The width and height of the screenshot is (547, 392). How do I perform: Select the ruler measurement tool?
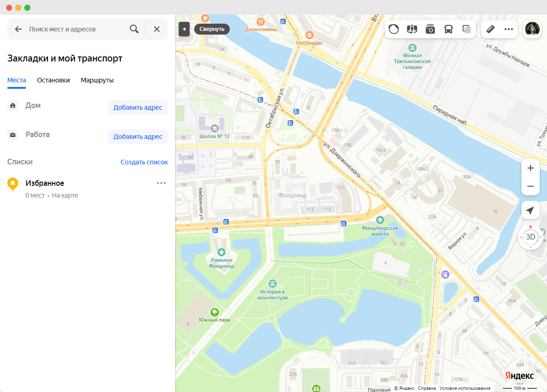(x=490, y=29)
